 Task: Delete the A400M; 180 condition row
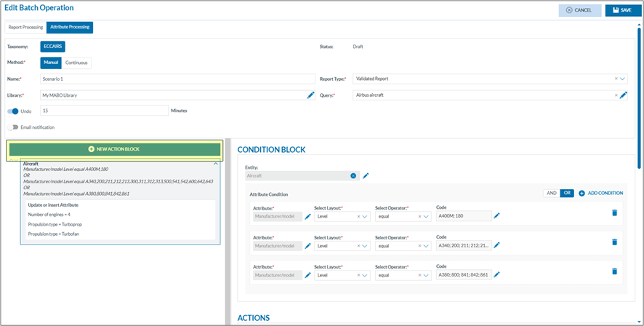614,212
